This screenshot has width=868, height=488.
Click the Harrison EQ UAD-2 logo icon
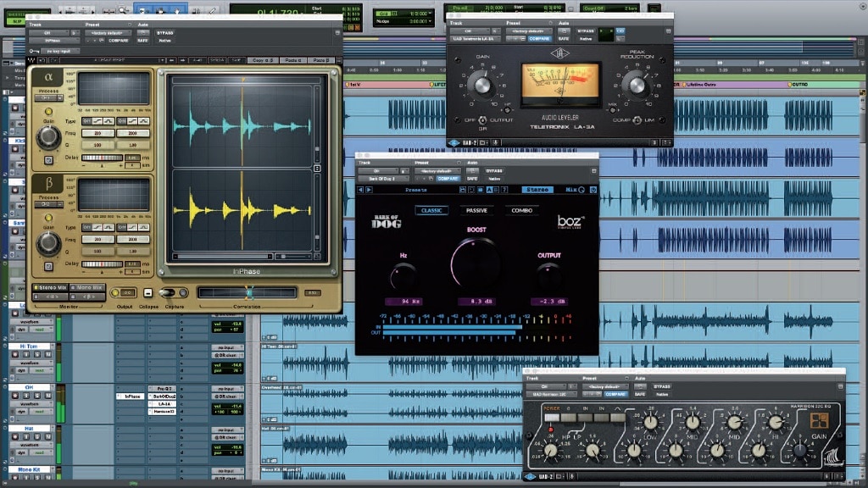click(x=531, y=476)
